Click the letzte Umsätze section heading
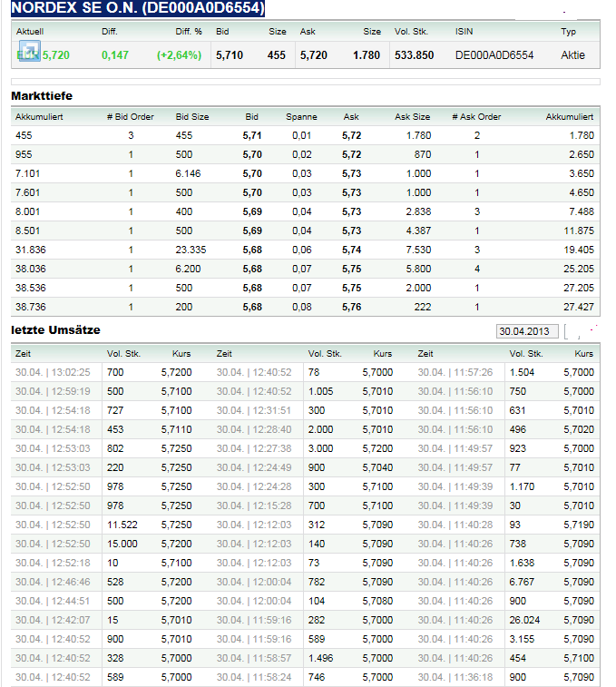This screenshot has width=616, height=687. (x=55, y=330)
